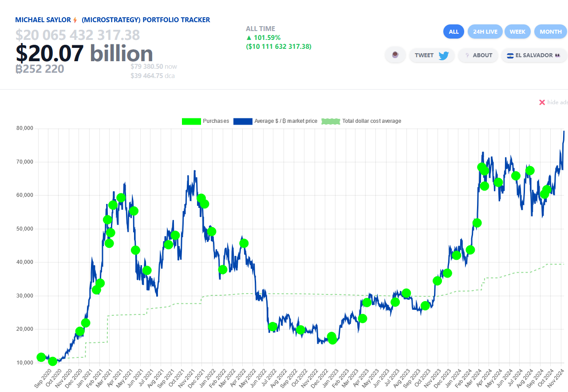
Task: Toggle the Total dollar cost average legend
Action: [x=361, y=121]
